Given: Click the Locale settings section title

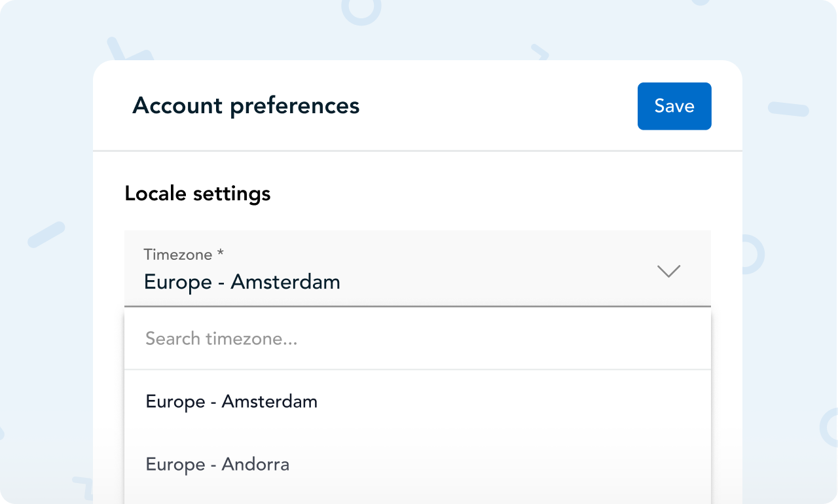Looking at the screenshot, I should [198, 194].
